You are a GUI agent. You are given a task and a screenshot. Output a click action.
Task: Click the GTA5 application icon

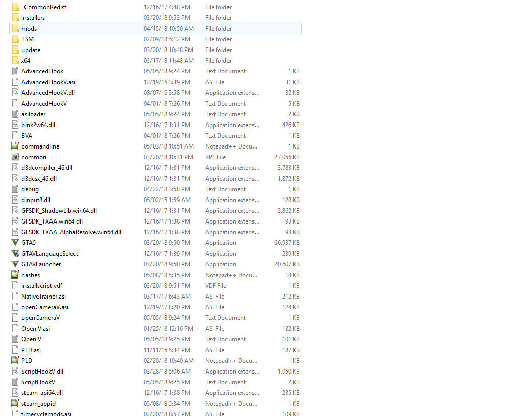tap(15, 243)
